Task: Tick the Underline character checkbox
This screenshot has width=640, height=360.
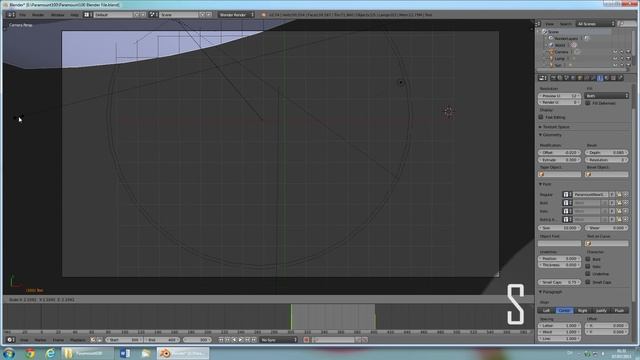Action: (x=588, y=273)
